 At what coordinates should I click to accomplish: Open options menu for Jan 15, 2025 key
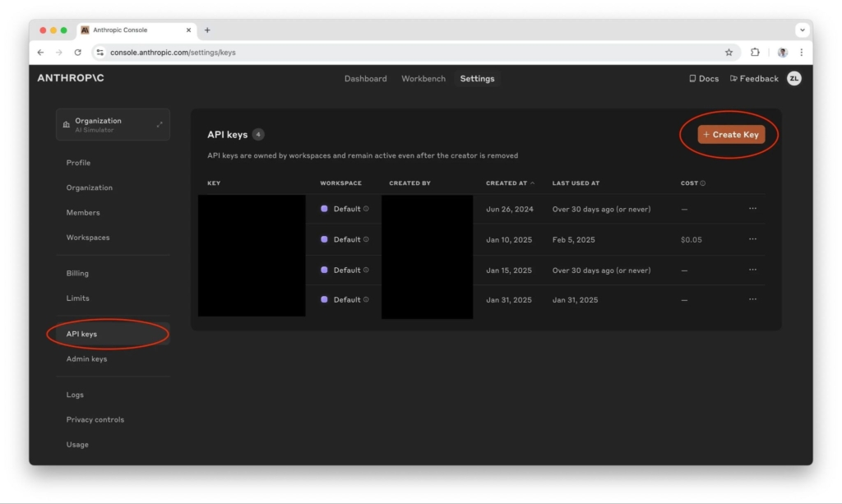(753, 270)
